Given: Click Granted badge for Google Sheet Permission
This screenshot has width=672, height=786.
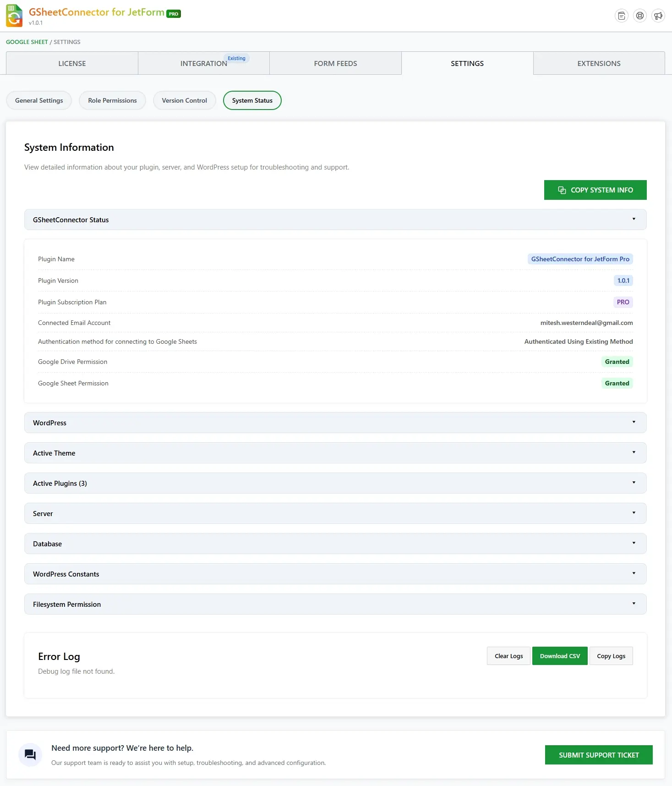Looking at the screenshot, I should pyautogui.click(x=617, y=383).
